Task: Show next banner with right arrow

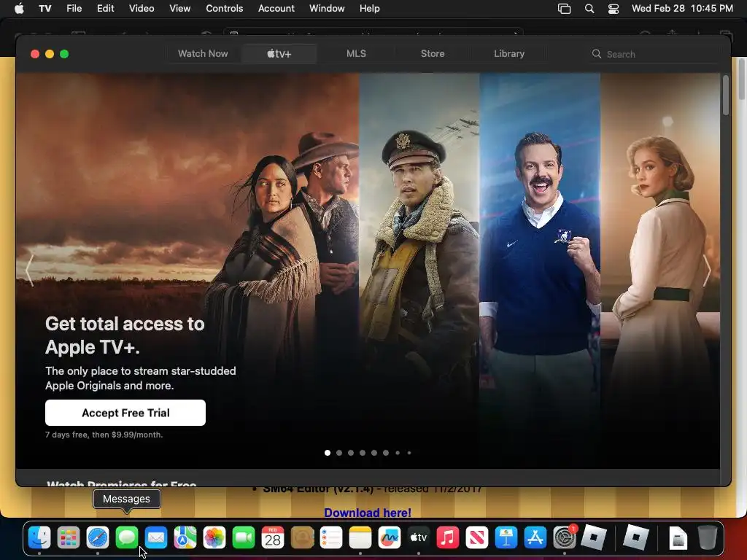Action: (x=707, y=271)
